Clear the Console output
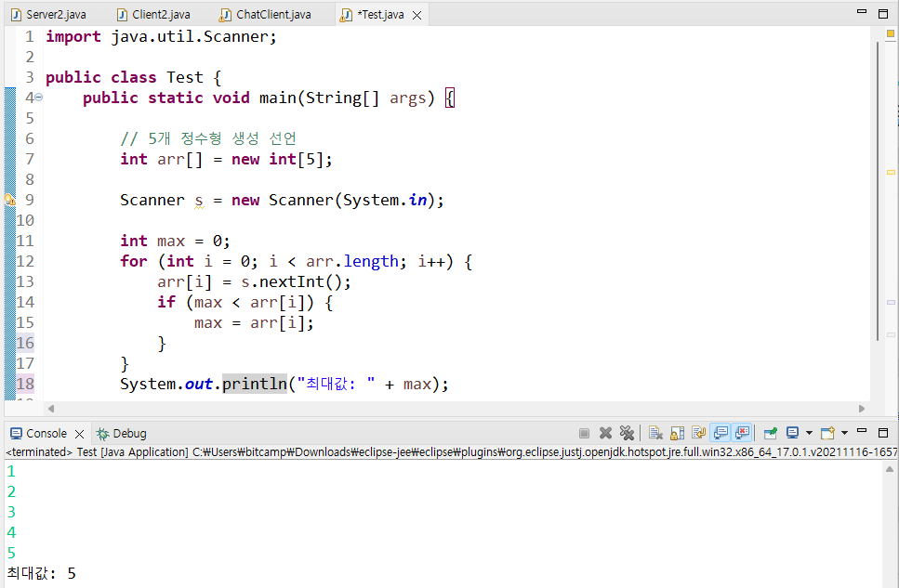 click(x=655, y=433)
